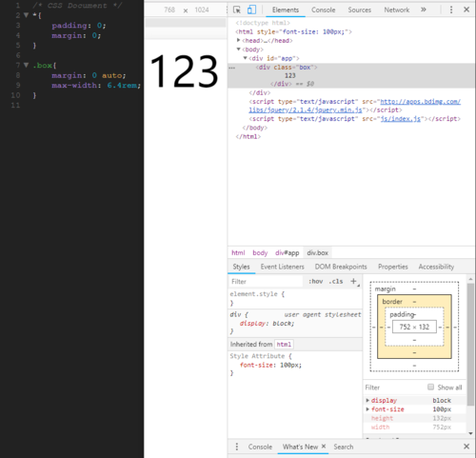The image size is (476, 458).
Task: Enable the Show all checkbox
Action: click(430, 387)
